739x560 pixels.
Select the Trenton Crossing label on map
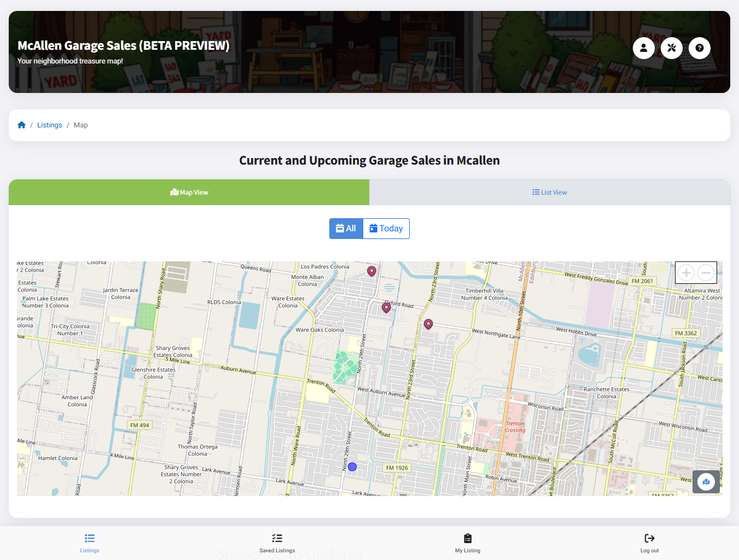tap(515, 427)
